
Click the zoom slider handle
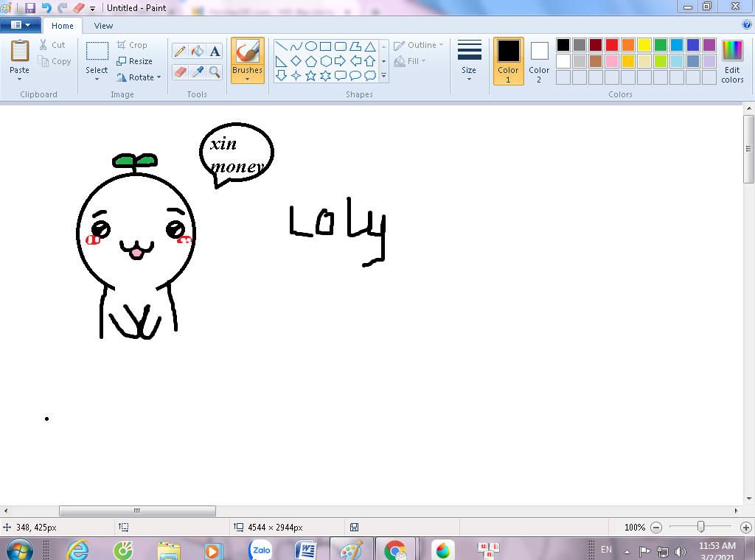tap(701, 528)
